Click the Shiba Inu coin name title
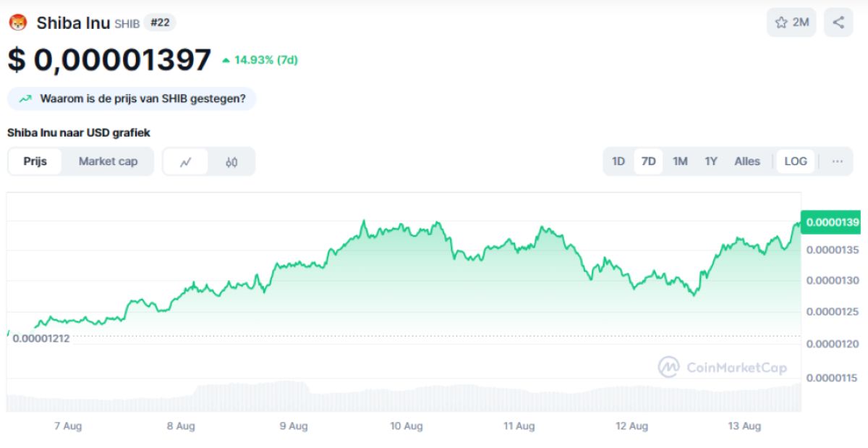The height and width of the screenshot is (448, 868). [x=73, y=23]
